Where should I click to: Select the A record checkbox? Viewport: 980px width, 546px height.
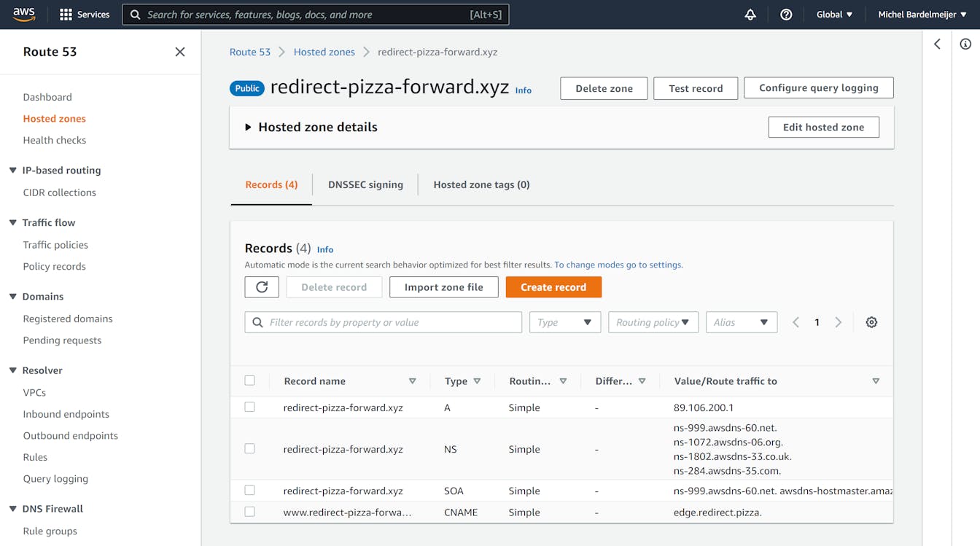pyautogui.click(x=250, y=407)
